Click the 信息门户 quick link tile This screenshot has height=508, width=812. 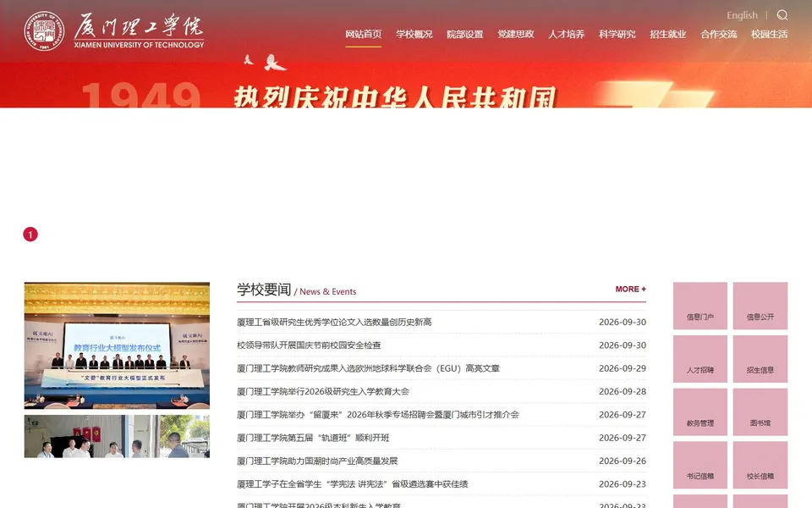click(x=700, y=306)
